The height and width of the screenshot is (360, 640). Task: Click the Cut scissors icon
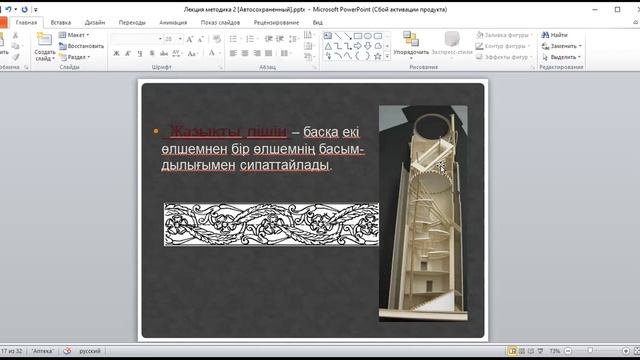16,36
